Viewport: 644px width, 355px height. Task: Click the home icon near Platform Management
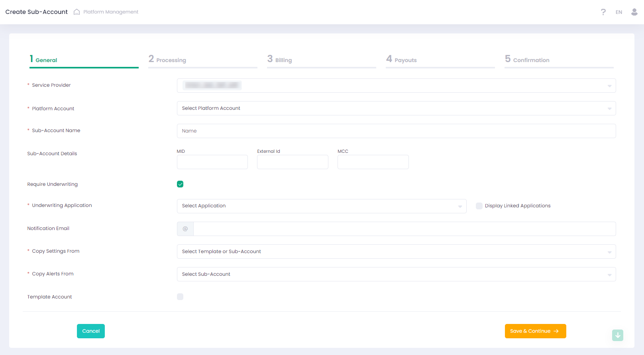pyautogui.click(x=77, y=12)
